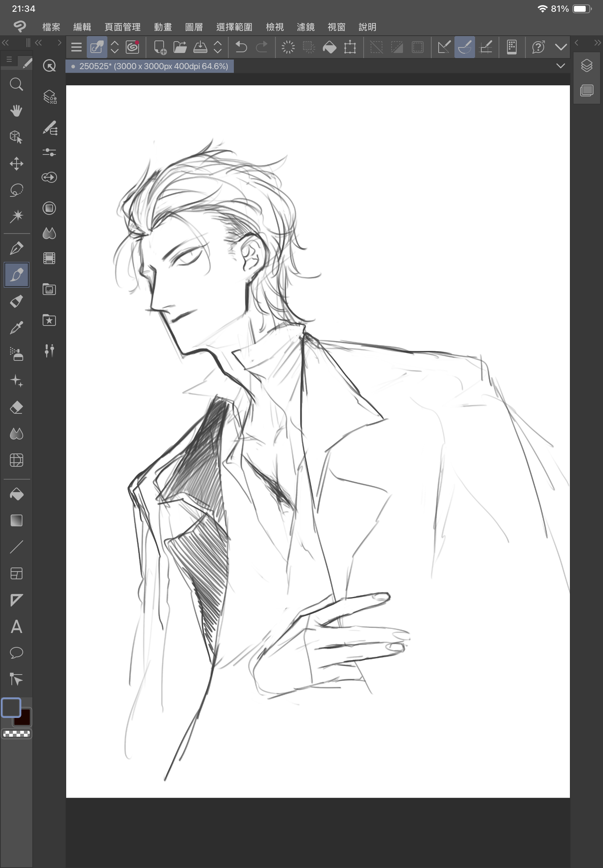603x868 pixels.
Task: Open the 濾鏡 menu
Action: 306,27
